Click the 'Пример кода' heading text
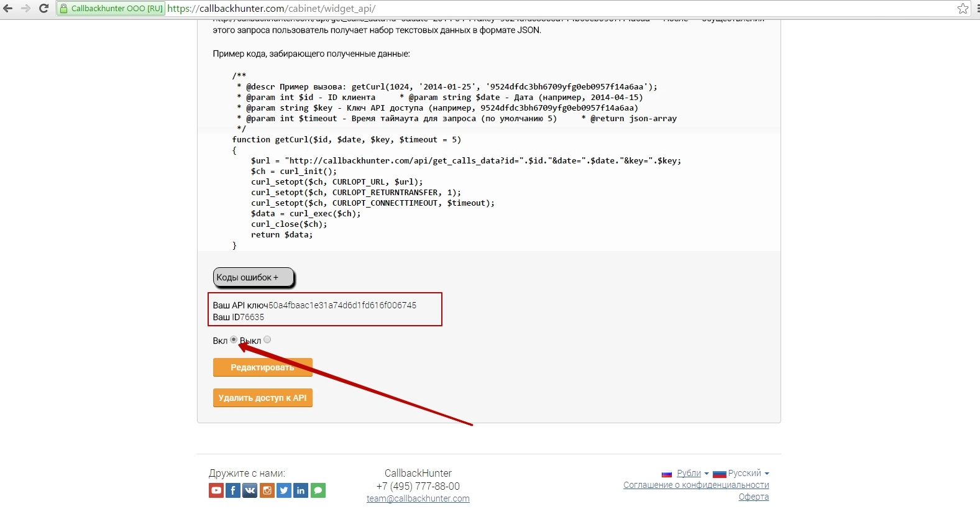 click(311, 54)
